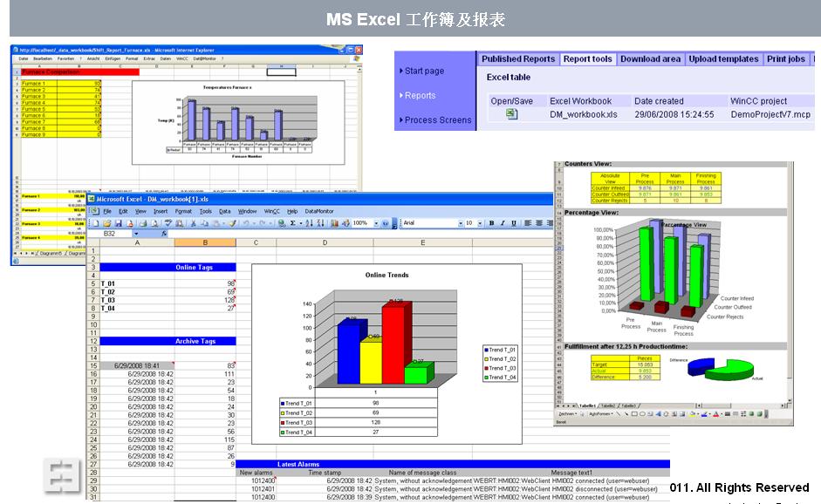
Task: Select the Line tool in drawing toolbar
Action: pos(619,414)
